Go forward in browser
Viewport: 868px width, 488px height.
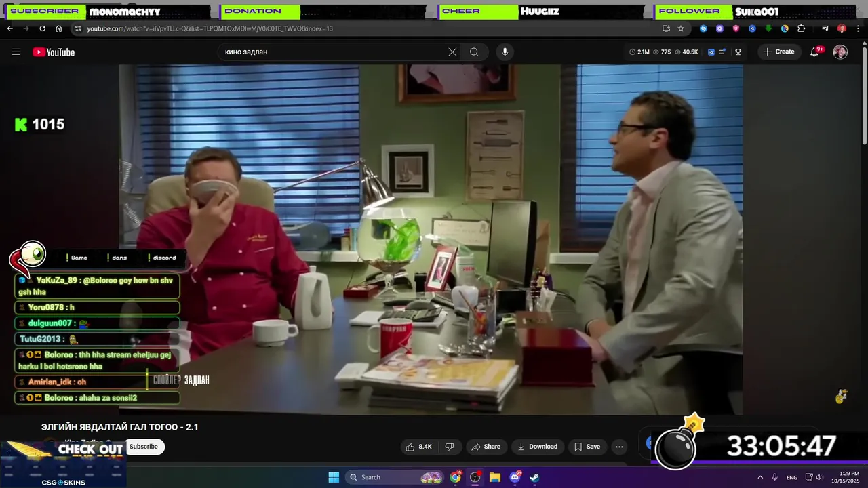tap(26, 28)
